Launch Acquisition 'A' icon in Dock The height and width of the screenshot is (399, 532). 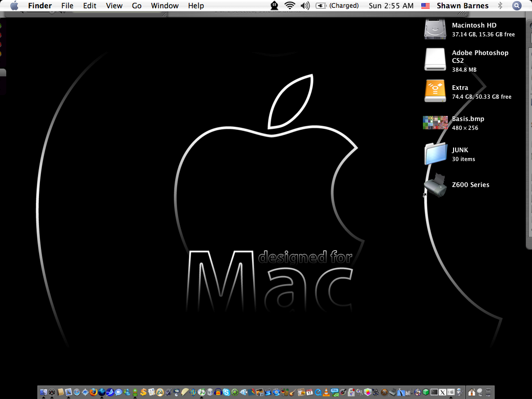tap(160, 393)
